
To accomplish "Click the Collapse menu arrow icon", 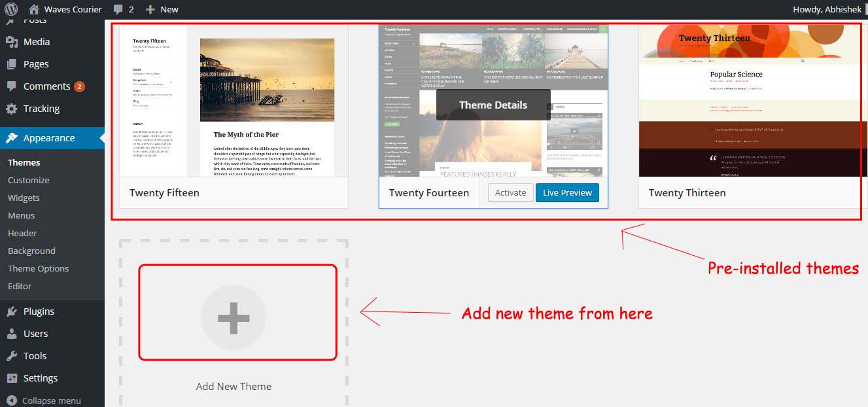I will point(12,400).
